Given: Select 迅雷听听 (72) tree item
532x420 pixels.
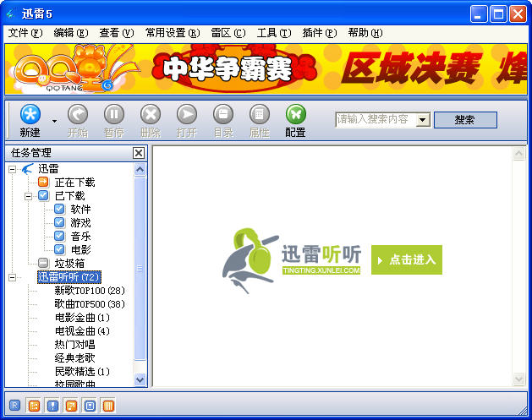Looking at the screenshot, I should (x=69, y=277).
